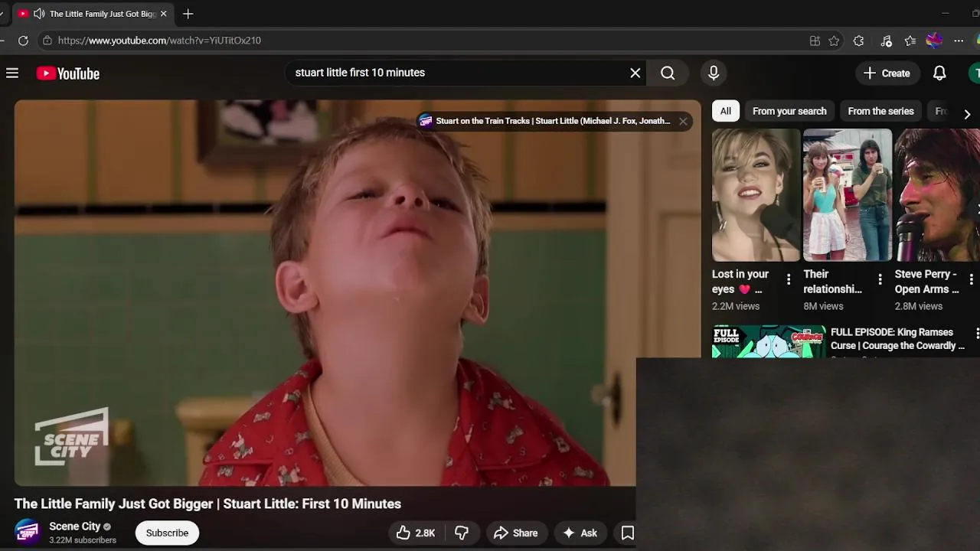Click the app install icon in address bar
The width and height of the screenshot is (980, 551).
pyautogui.click(x=815, y=41)
